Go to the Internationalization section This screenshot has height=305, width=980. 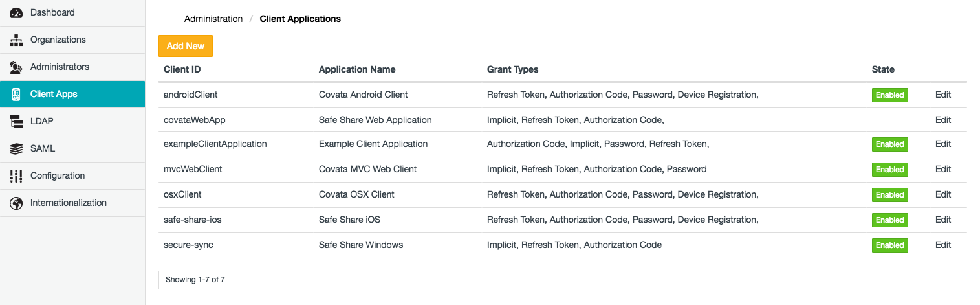68,203
